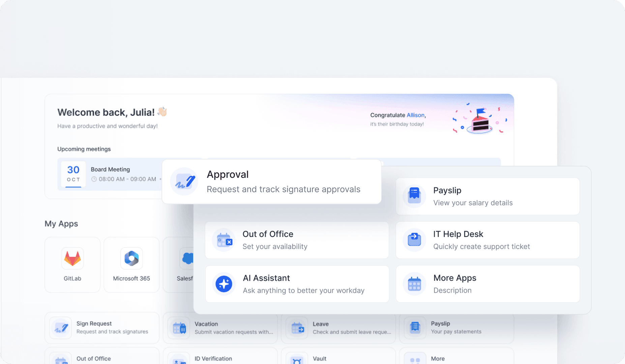
Task: Open the More tile at bottom right
Action: [x=438, y=358]
